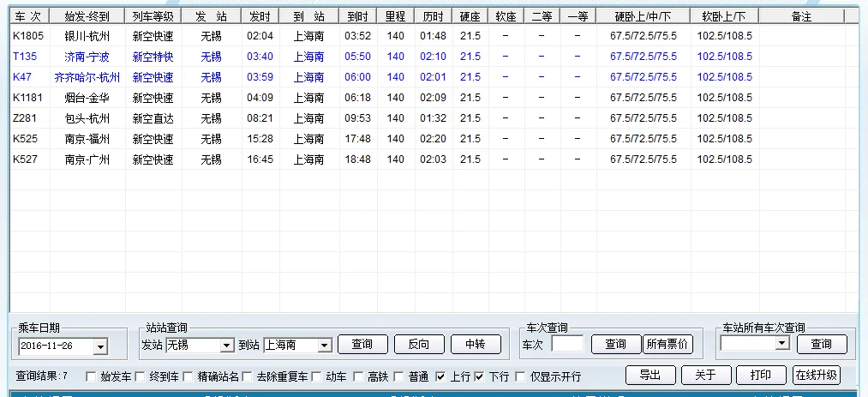Sort by the 车次 column header
This screenshot has width=868, height=397.
coord(29,16)
